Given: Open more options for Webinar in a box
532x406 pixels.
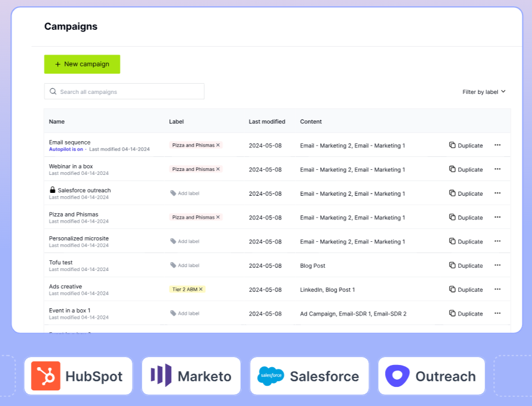Looking at the screenshot, I should click(x=498, y=169).
